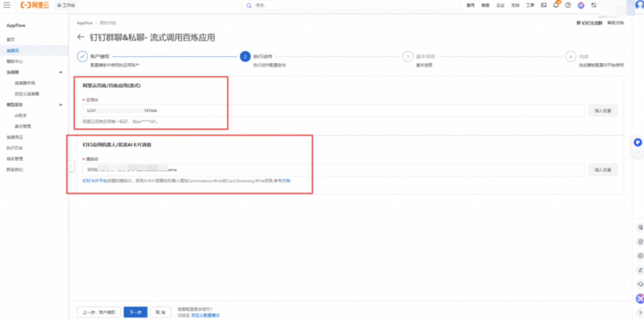644x320 pixels.
Task: Open the language switch icon
Action: coord(594,5)
